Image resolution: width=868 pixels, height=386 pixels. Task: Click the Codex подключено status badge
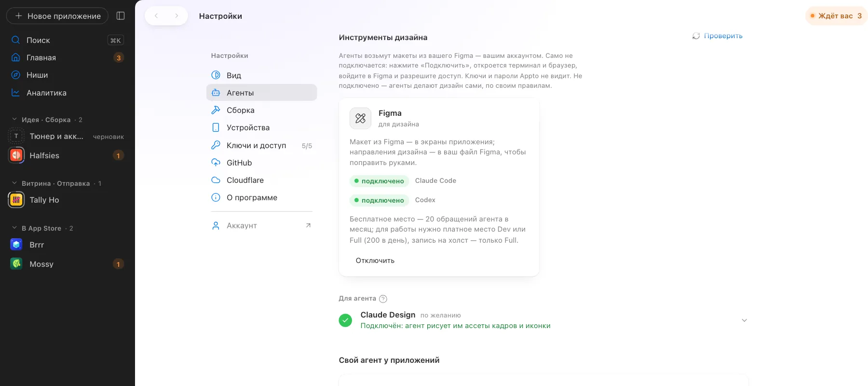click(380, 200)
